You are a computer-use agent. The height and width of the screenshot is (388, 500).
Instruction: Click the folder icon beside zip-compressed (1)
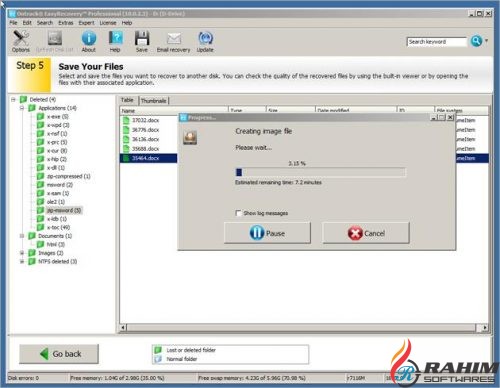(x=40, y=176)
